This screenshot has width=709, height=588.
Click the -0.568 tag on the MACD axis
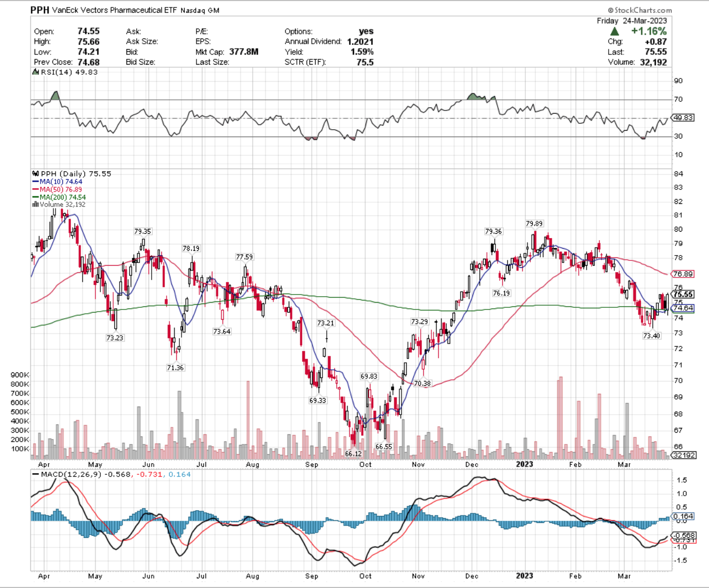(683, 535)
